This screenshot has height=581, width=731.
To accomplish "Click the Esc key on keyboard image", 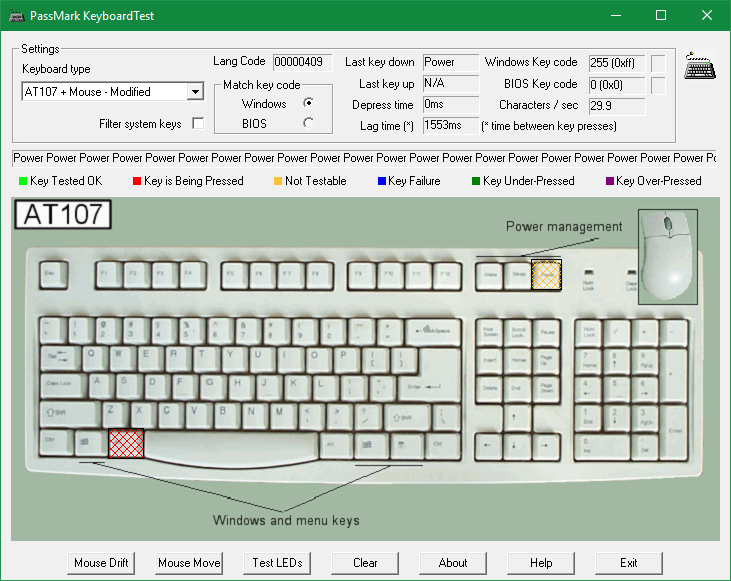I will coord(54,275).
